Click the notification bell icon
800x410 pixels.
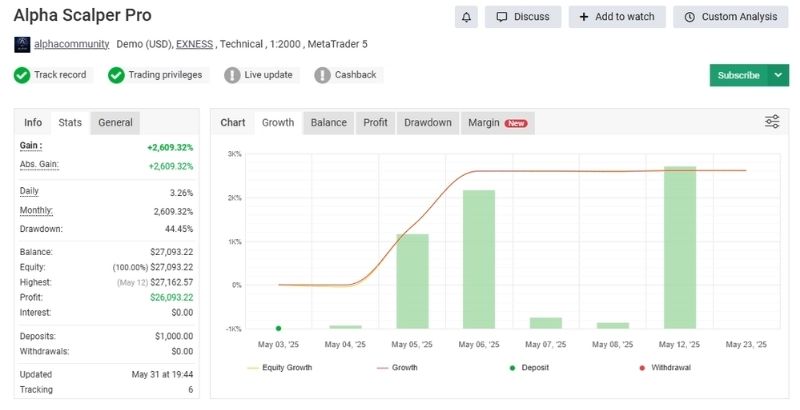coord(465,17)
